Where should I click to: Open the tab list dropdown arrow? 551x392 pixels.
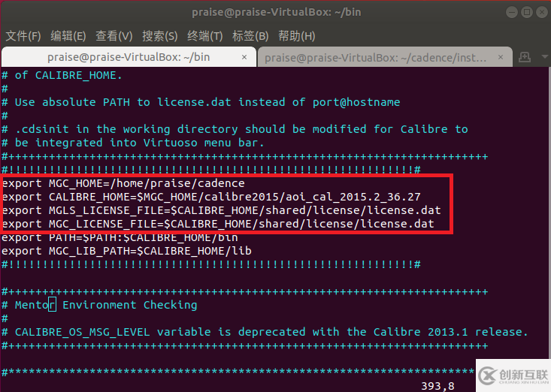coord(545,56)
